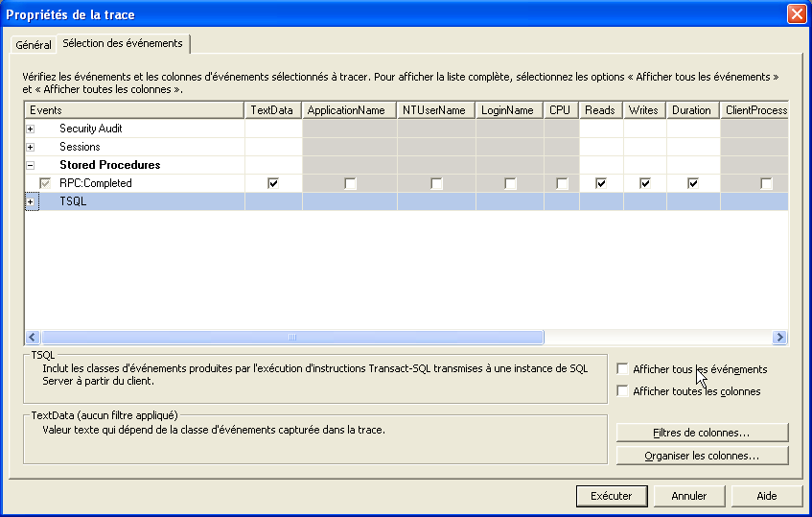Expand the Security Audit event category
812x517 pixels.
[31, 129]
